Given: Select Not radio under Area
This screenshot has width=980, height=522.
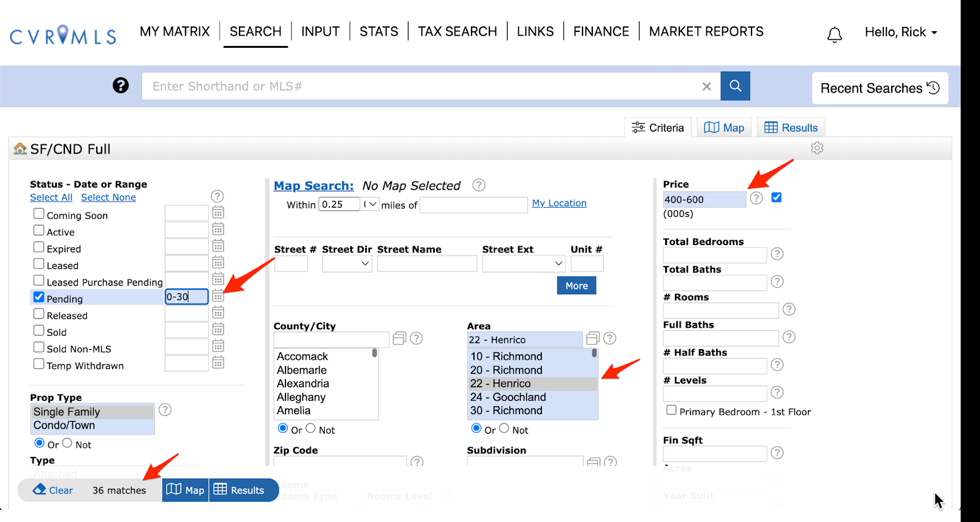Looking at the screenshot, I should [x=505, y=428].
